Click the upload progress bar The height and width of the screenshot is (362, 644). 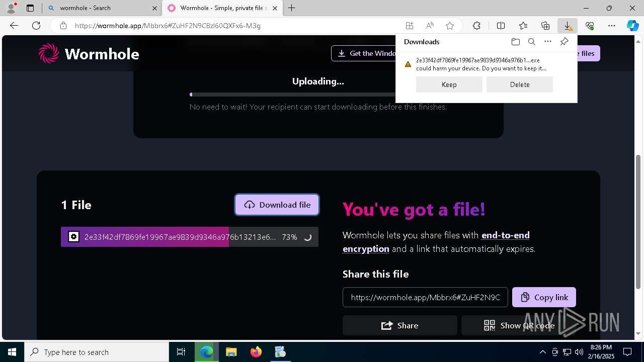[292, 95]
